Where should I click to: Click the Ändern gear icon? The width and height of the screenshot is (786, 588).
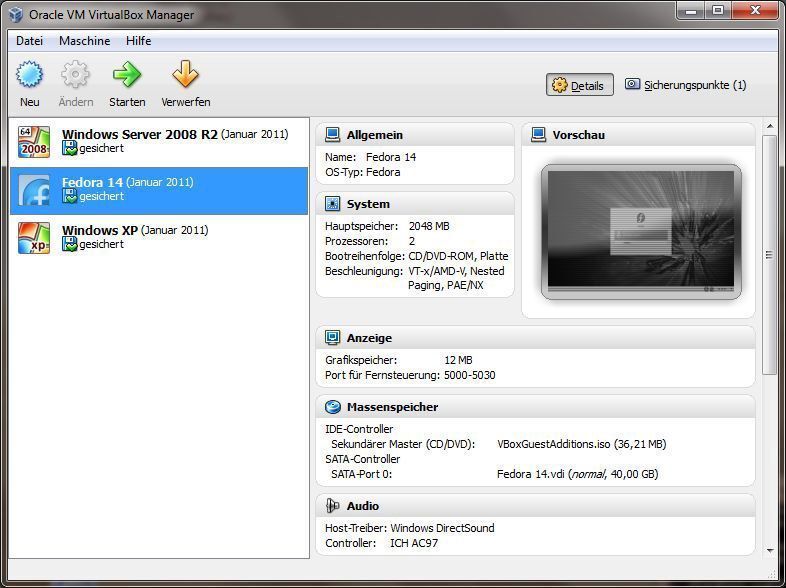pos(75,74)
